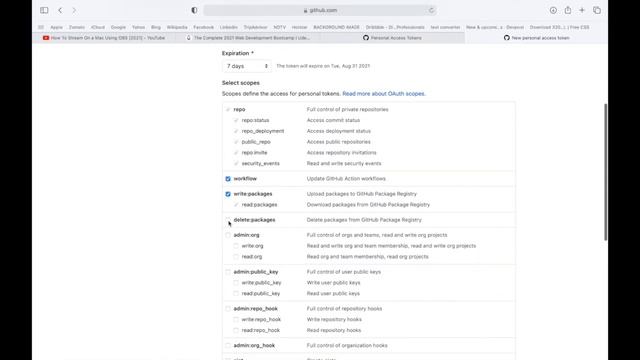This screenshot has width=640, height=360.
Task: Open the Dribbble bookmark
Action: point(395,27)
